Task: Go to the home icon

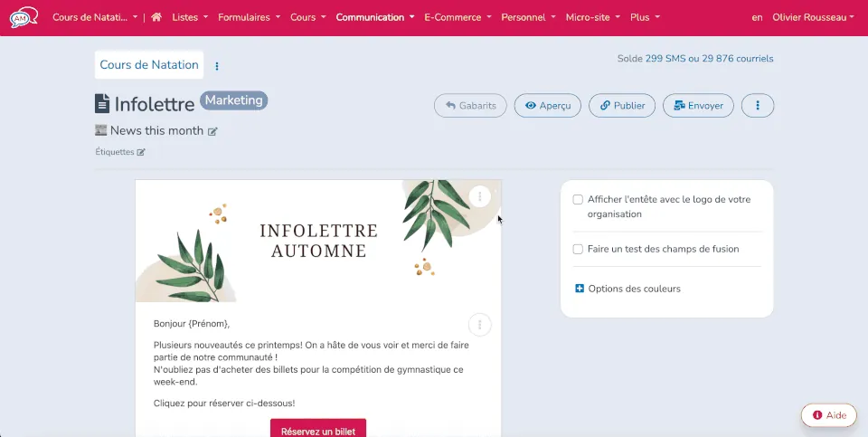Action: [156, 17]
